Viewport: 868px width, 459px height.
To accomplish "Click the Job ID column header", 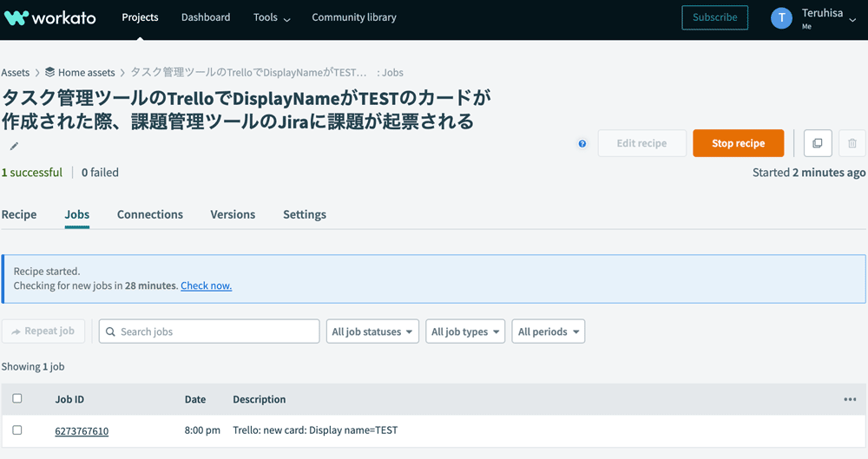I will tap(69, 399).
